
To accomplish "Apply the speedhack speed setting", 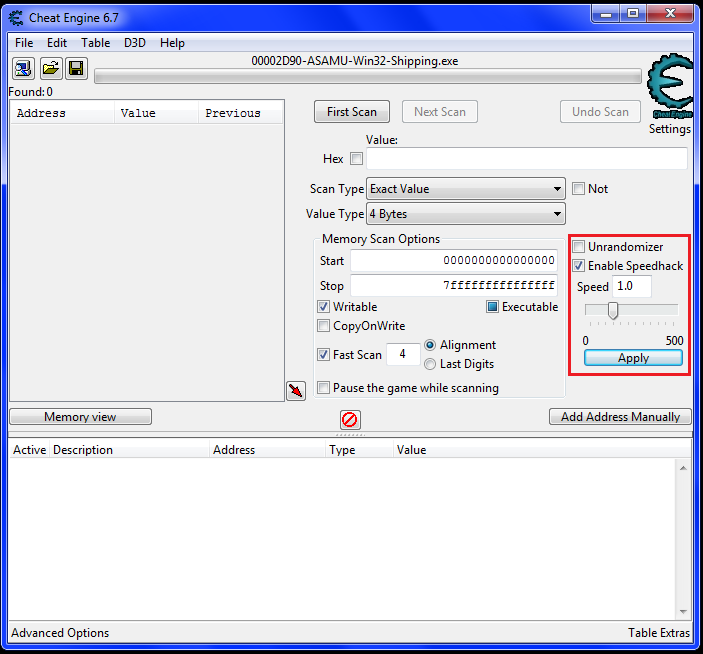I will point(634,358).
